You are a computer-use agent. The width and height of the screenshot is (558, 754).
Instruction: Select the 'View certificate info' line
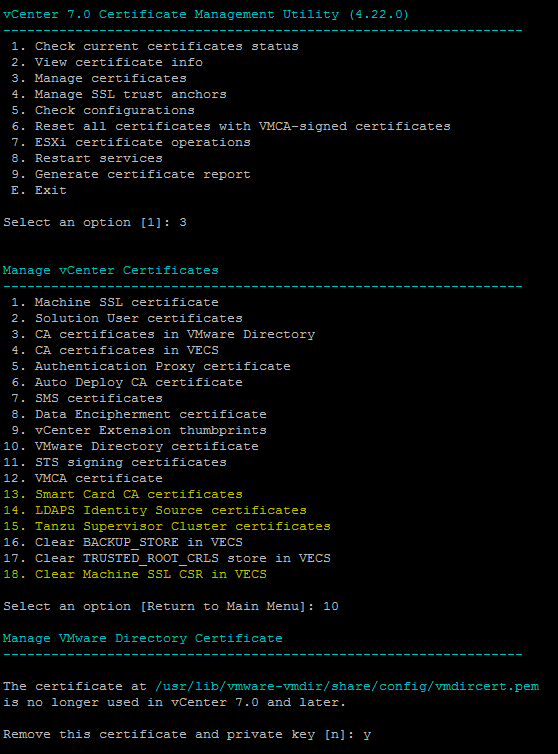click(x=107, y=63)
